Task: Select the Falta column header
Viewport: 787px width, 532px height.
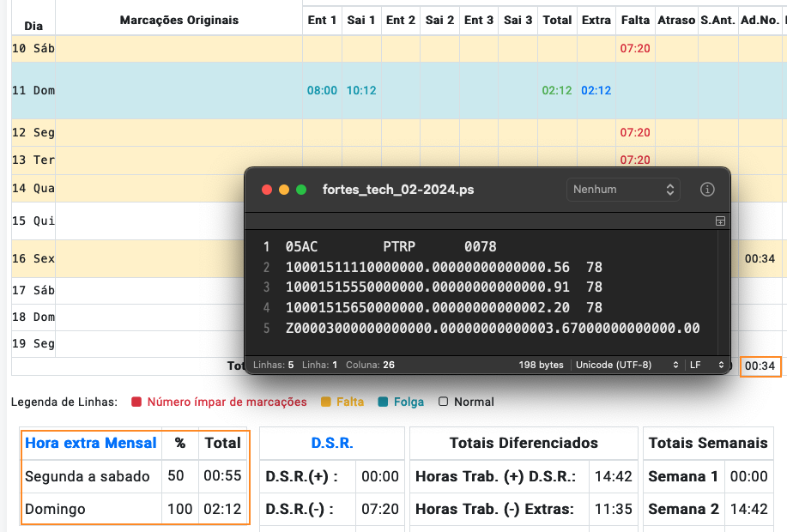Action: click(x=635, y=20)
